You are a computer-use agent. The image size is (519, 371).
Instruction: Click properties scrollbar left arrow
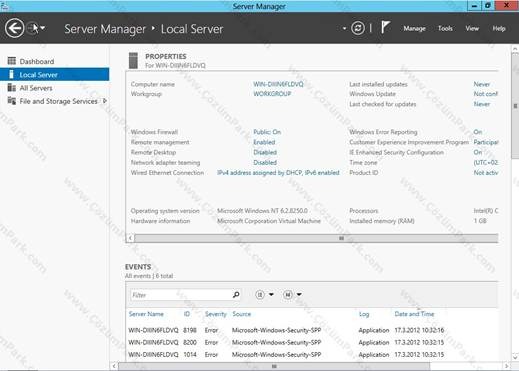pos(130,238)
